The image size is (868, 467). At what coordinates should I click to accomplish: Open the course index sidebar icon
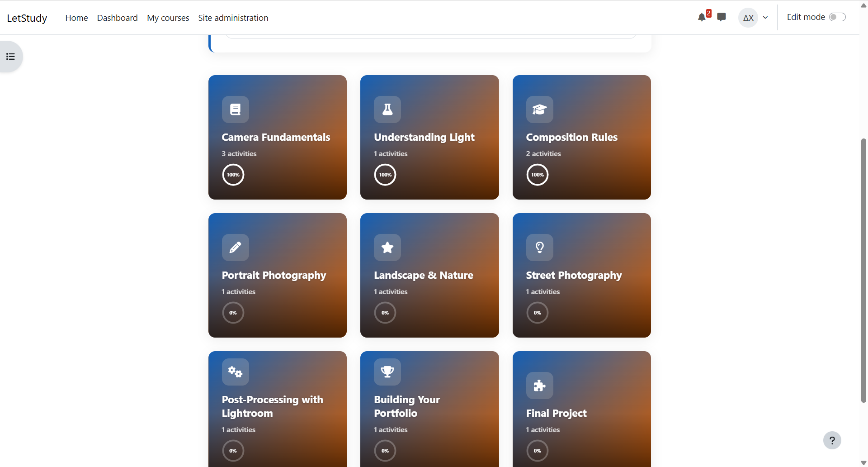click(10, 56)
